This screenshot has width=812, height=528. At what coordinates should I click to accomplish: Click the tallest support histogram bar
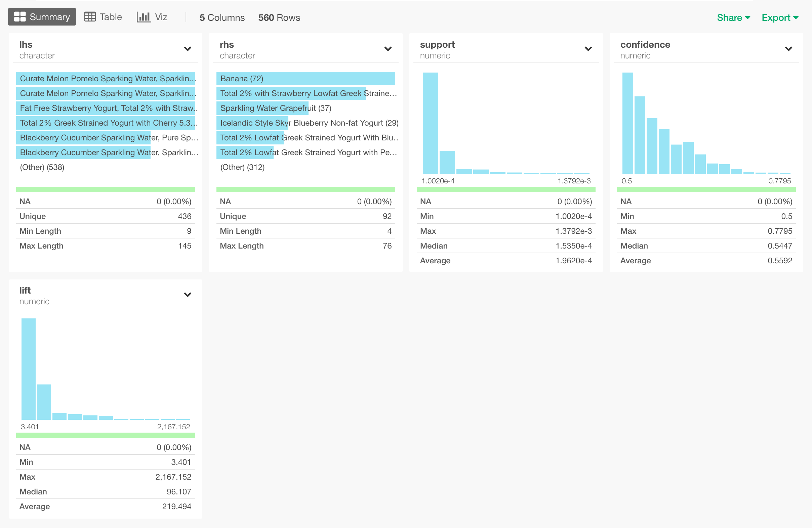coord(430,123)
